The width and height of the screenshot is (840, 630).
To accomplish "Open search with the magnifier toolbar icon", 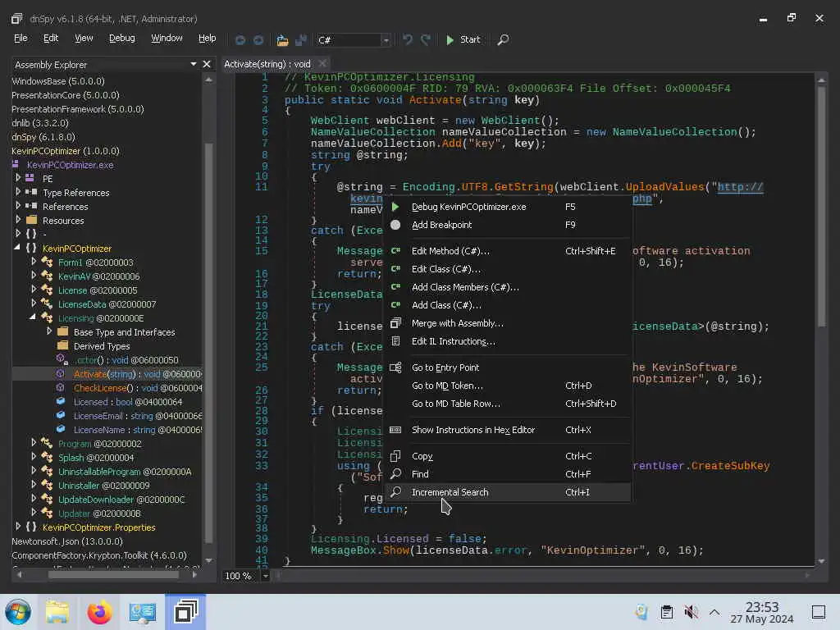I will (x=503, y=39).
